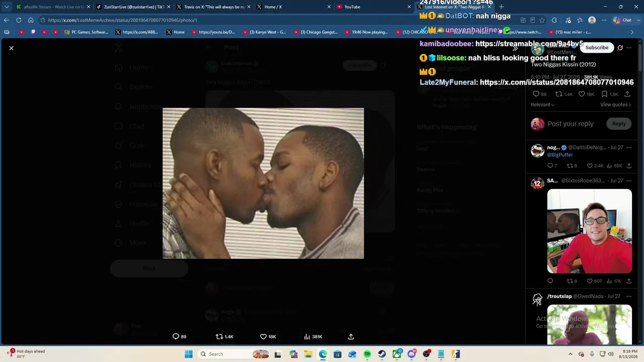The height and width of the screenshot is (362, 644).
Task: Click the address bar URL
Action: [122, 20]
